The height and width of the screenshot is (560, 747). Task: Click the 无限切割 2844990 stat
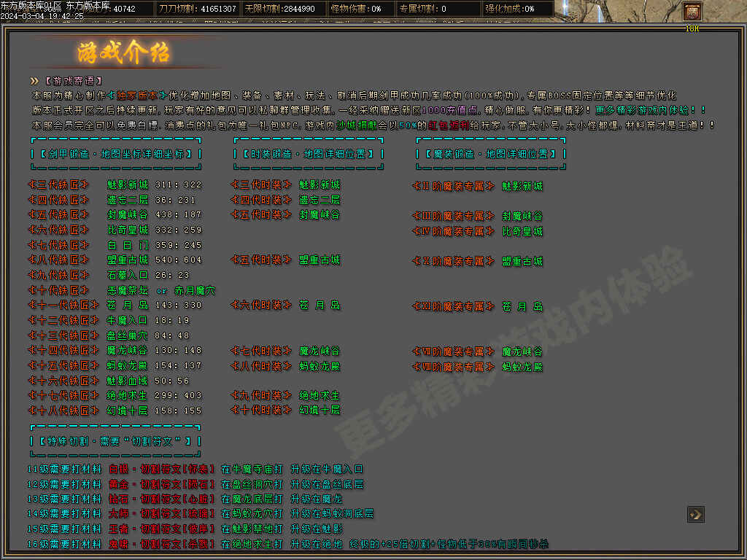pyautogui.click(x=279, y=9)
